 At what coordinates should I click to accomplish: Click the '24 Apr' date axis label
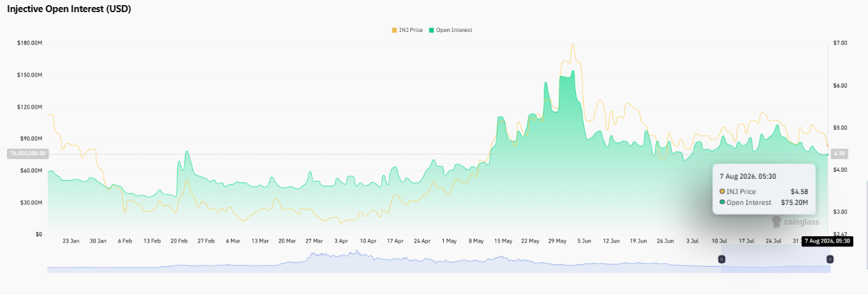click(422, 241)
